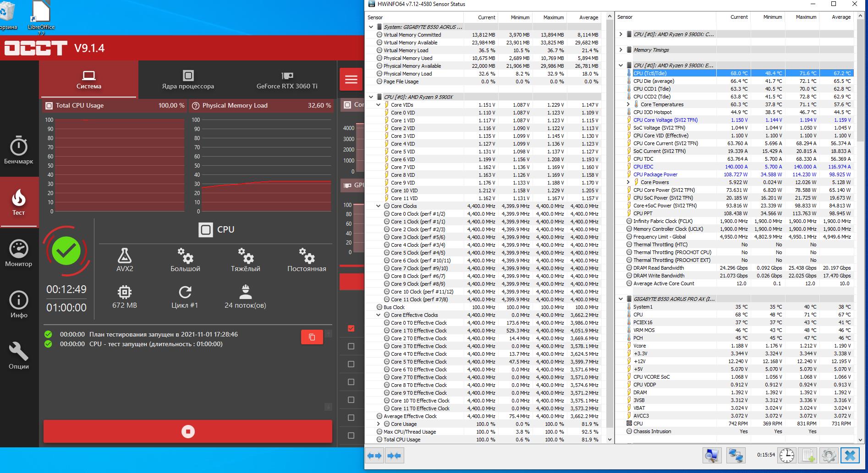Click Current column header in left sensor panel
868x473 pixels.
coord(480,17)
